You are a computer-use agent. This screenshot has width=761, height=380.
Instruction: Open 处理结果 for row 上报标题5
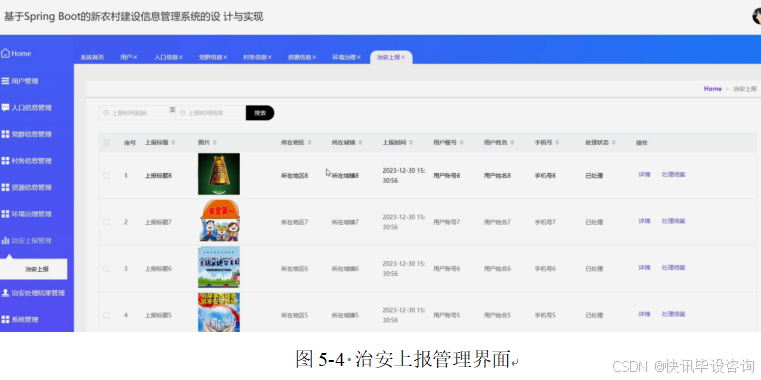pos(674,314)
